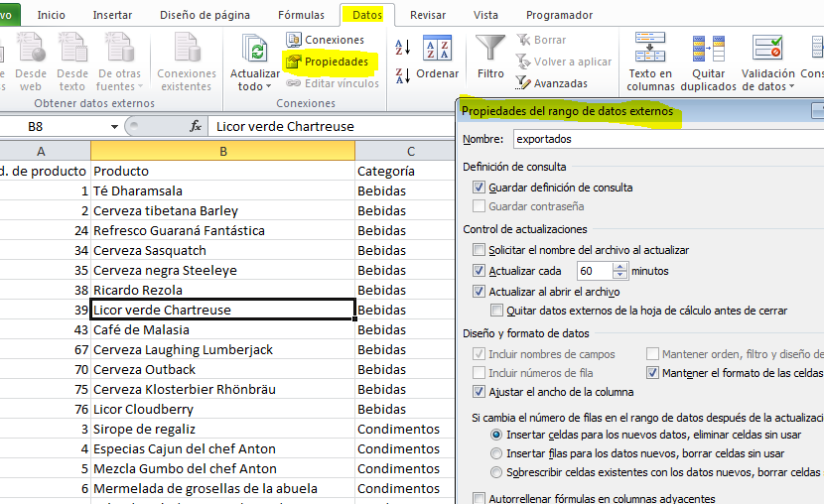Click Editar vínculos
This screenshot has height=504, width=824.
tap(333, 83)
